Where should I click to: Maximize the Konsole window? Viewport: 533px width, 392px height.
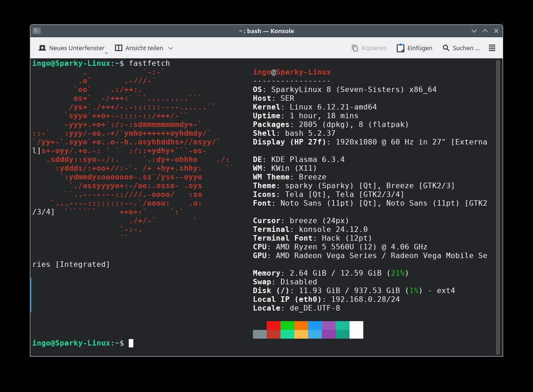485,31
